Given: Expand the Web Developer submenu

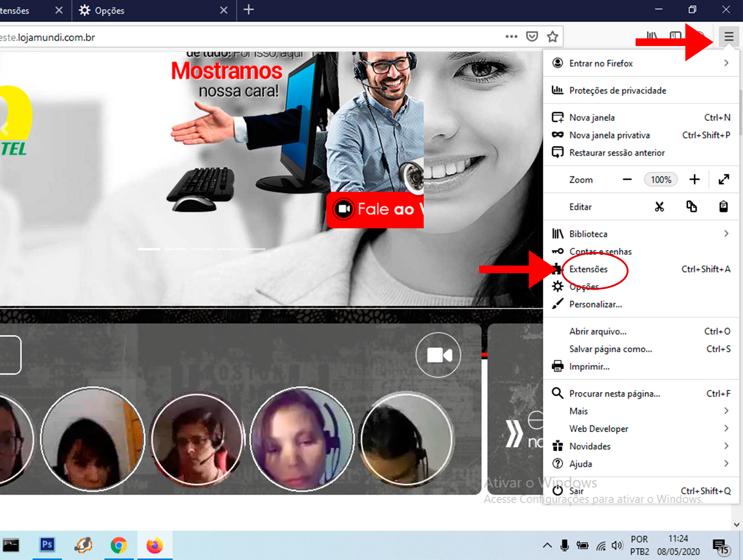Looking at the screenshot, I should (x=640, y=429).
